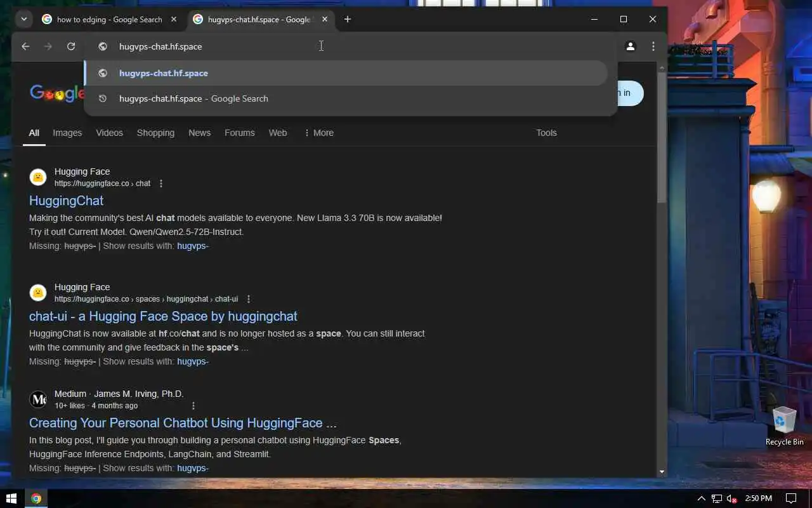Reload the current page

71,46
